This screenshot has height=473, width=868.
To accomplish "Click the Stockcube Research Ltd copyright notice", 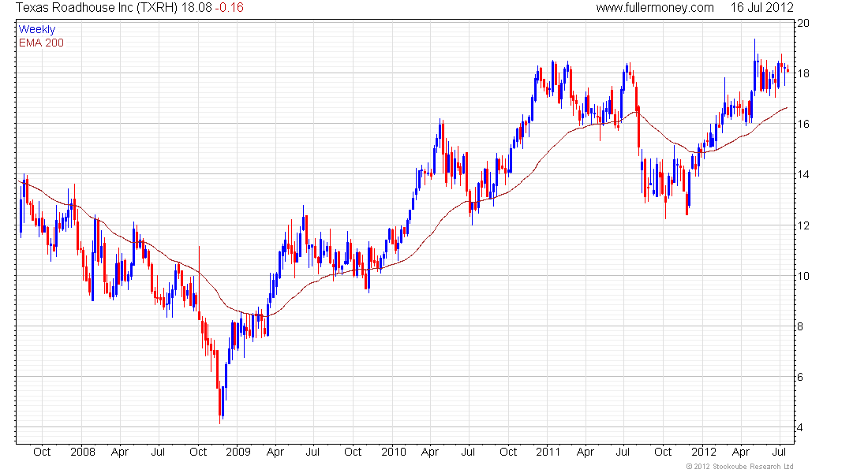I will tap(739, 467).
